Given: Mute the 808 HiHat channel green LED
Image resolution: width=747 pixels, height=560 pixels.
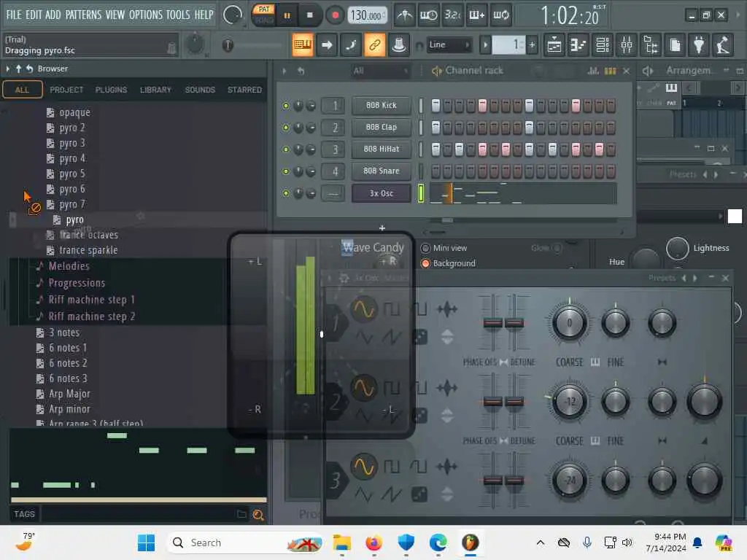Looking at the screenshot, I should point(286,149).
